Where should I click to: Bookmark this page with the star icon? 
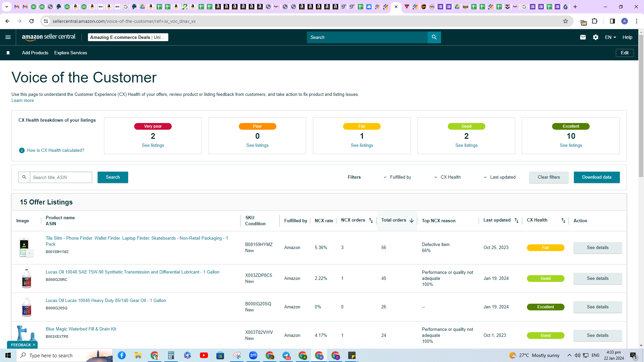(x=566, y=21)
